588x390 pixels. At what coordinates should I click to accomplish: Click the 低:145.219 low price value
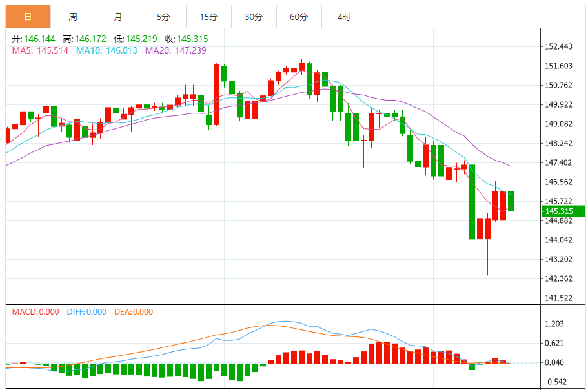point(136,39)
